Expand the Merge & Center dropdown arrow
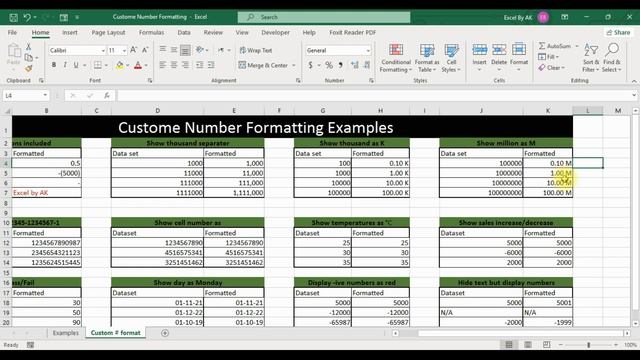This screenshot has width=640, height=360. point(294,65)
